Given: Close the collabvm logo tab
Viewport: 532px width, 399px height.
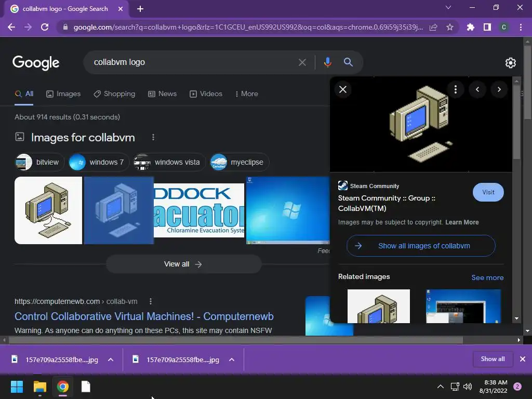Looking at the screenshot, I should 121,9.
